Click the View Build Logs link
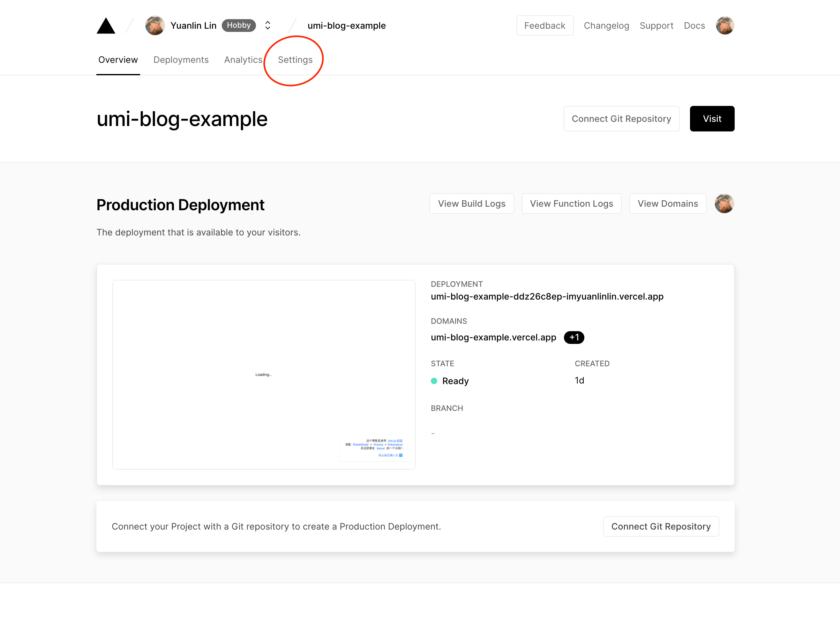Image resolution: width=840 pixels, height=617 pixels. pyautogui.click(x=471, y=204)
